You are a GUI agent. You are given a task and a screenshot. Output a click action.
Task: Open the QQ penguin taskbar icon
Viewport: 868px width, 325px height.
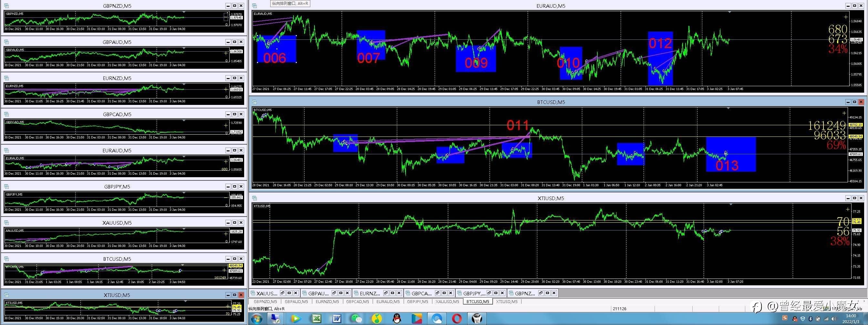[397, 318]
